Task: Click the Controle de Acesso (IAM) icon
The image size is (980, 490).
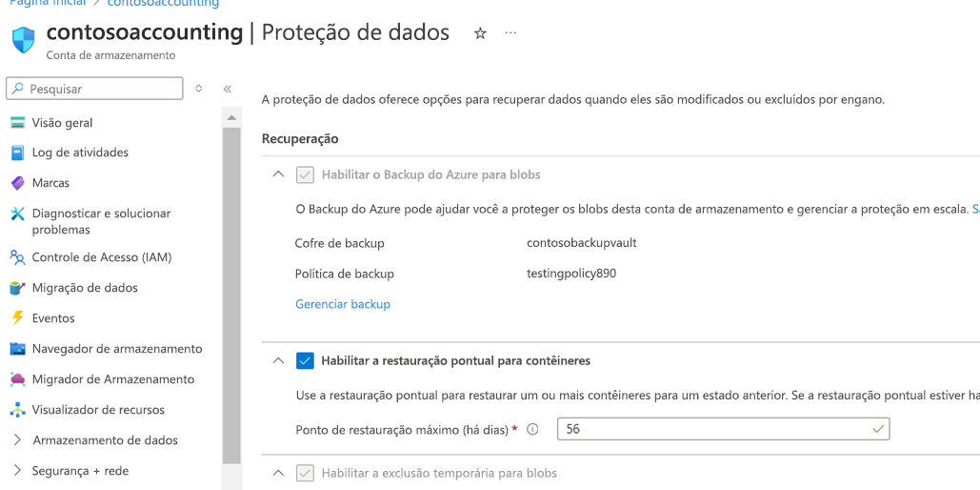Action: (x=17, y=257)
